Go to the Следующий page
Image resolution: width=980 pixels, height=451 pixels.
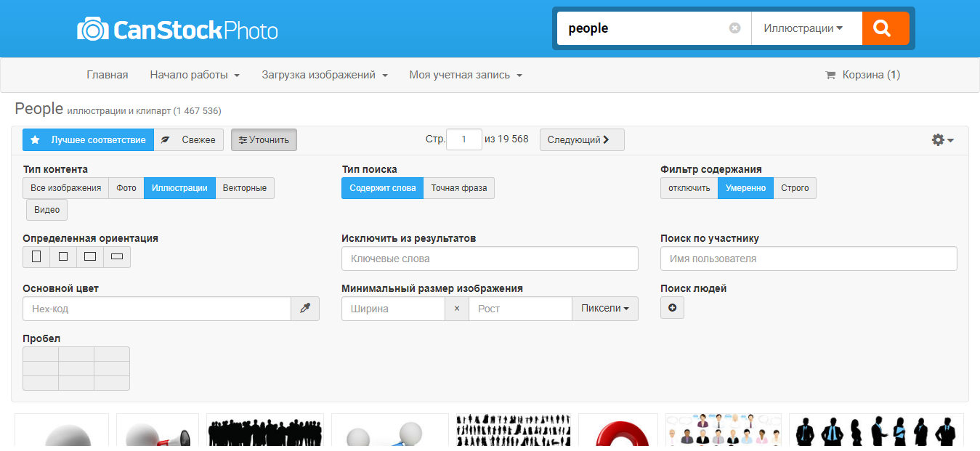[x=582, y=139]
